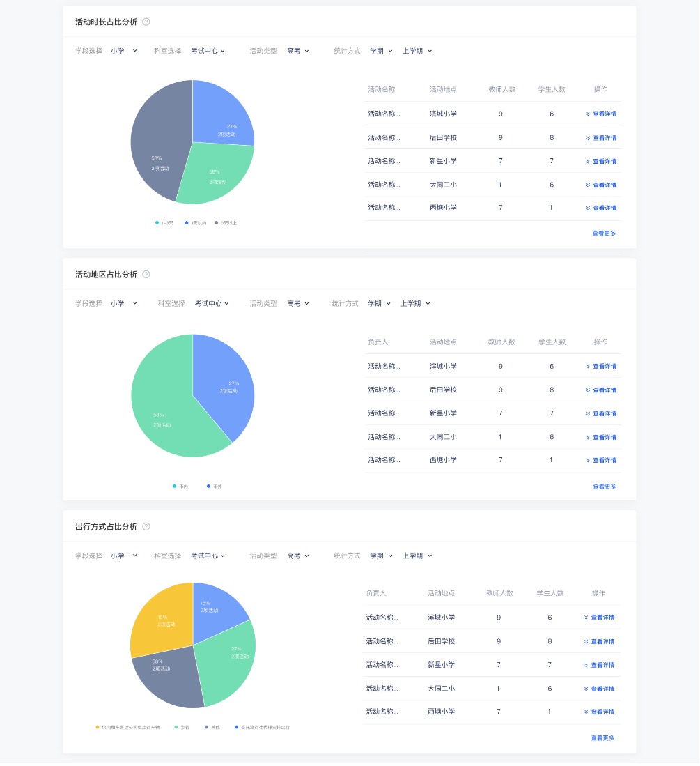This screenshot has width=700, height=766.
Task: Click 查看详情 chevron icon for 滨城小学 in duration table
Action: click(588, 114)
